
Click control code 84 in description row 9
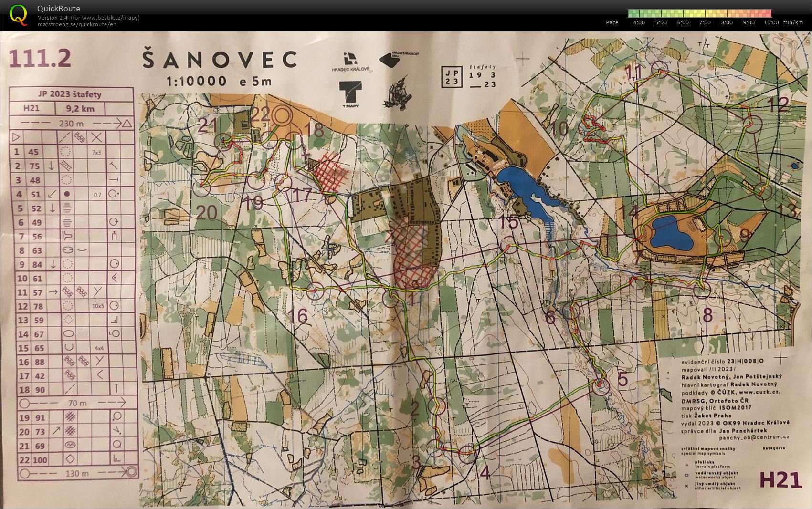point(37,264)
